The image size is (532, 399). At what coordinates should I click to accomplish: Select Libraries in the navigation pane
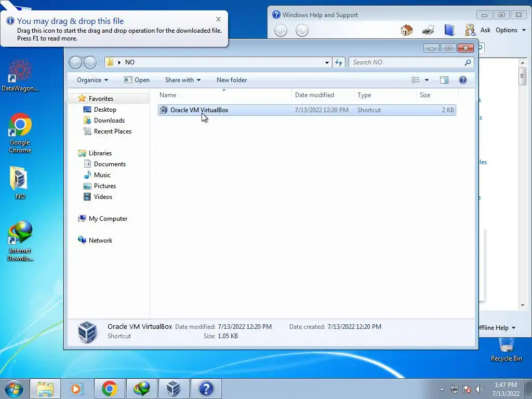coord(100,153)
